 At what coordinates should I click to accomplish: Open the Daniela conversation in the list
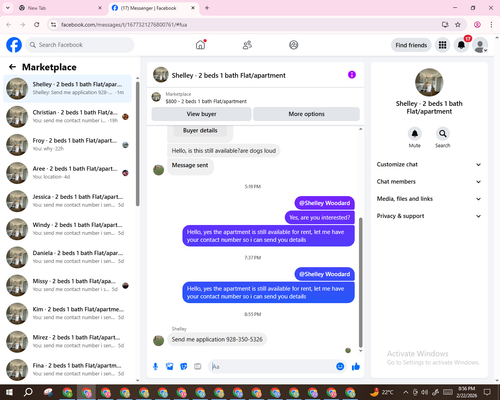67,257
